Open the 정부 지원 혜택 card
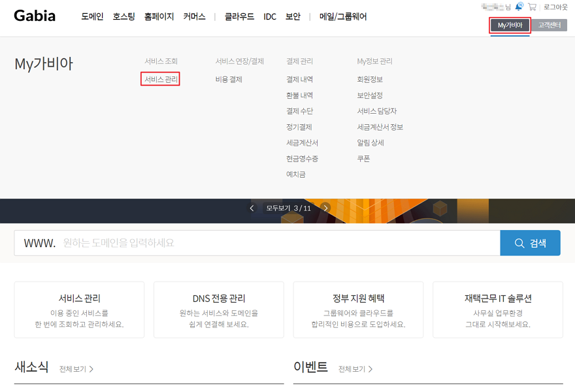 pos(358,310)
